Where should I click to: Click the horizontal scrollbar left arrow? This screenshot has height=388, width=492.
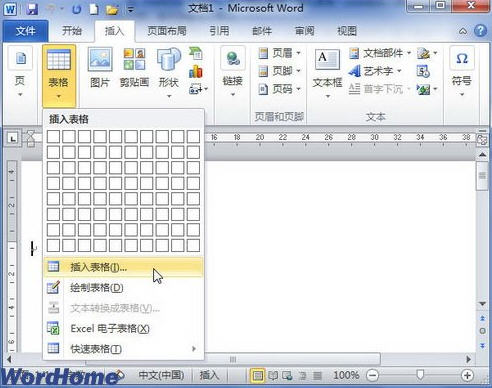click(9, 359)
